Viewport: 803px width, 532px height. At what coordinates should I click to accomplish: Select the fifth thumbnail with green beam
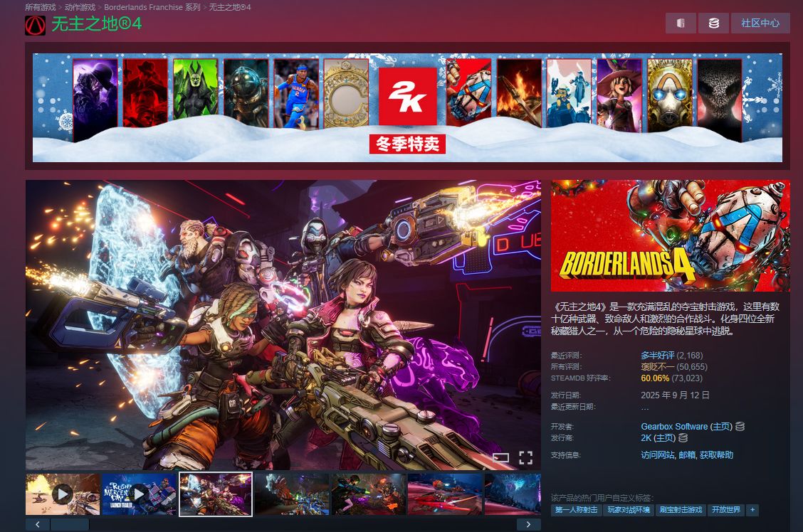click(369, 494)
